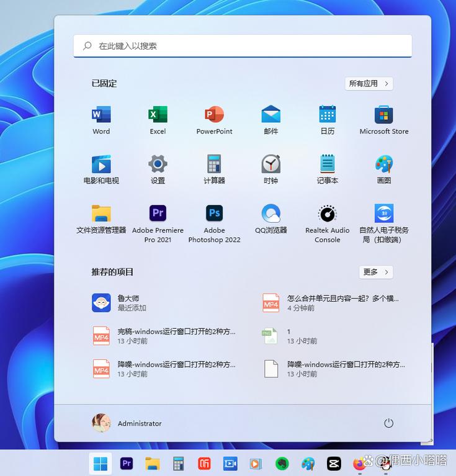Open 降噪-windows blank document file

[x=335, y=369]
